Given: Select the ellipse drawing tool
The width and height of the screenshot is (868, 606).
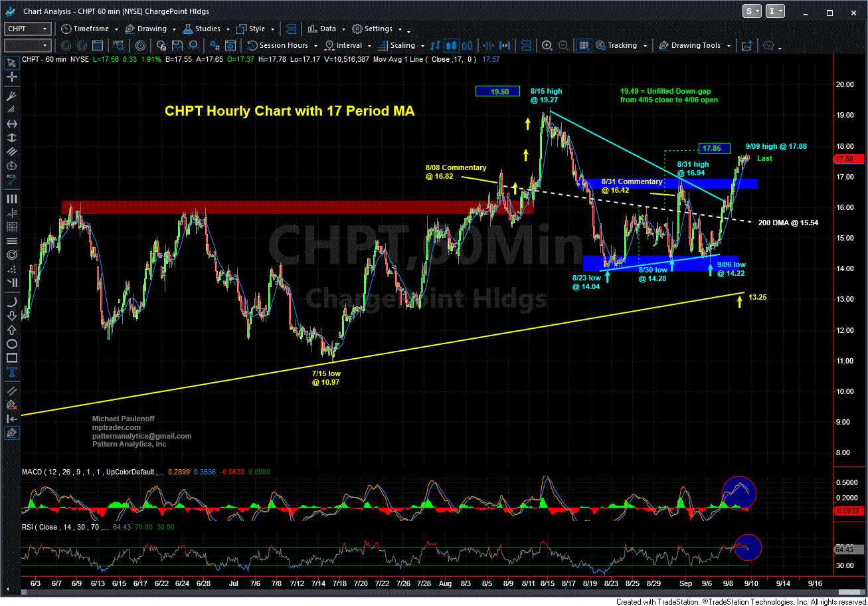Looking at the screenshot, I should [x=11, y=344].
